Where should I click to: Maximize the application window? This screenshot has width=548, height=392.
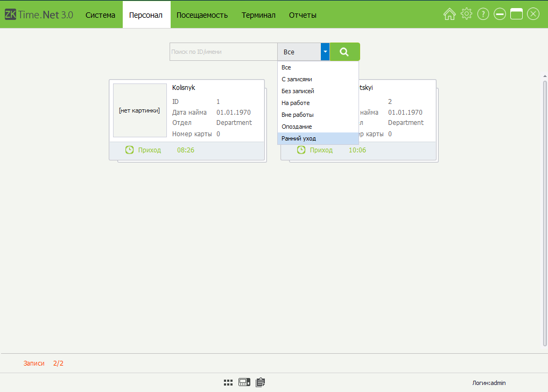(x=516, y=14)
